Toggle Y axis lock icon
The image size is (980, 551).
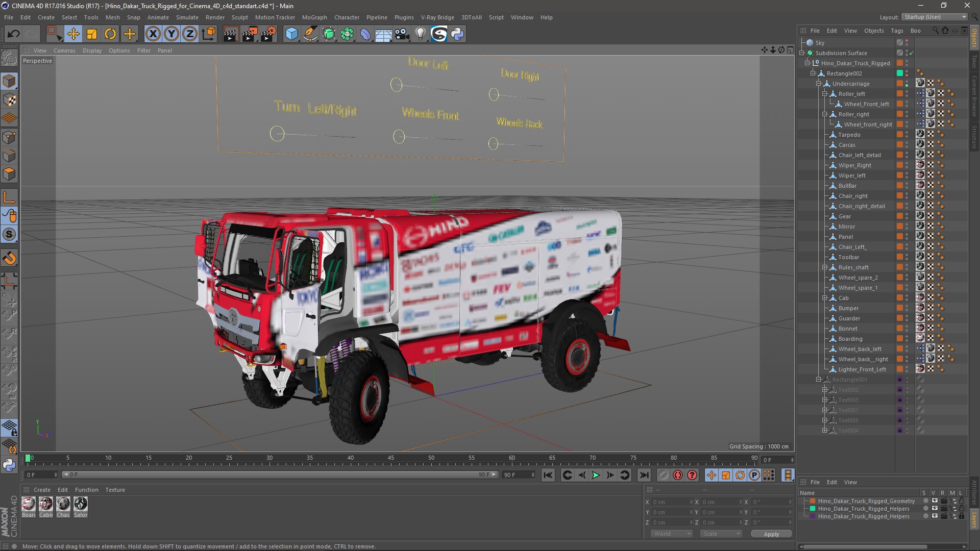pyautogui.click(x=171, y=34)
